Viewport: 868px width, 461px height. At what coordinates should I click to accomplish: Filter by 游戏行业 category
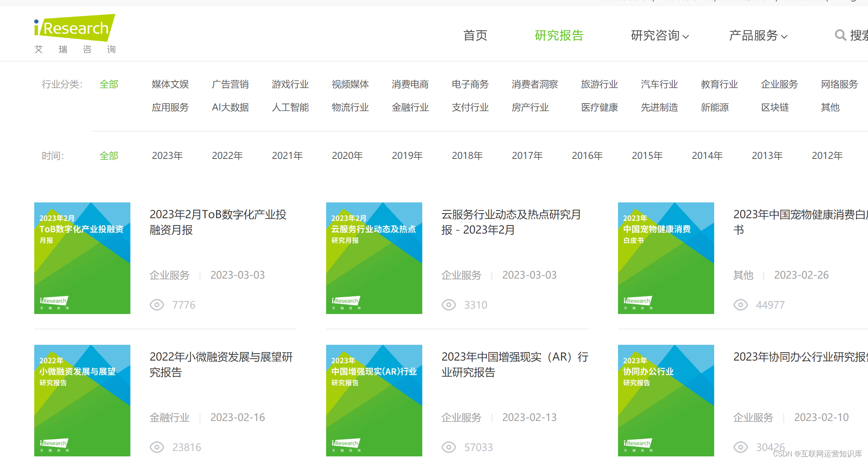pos(290,84)
